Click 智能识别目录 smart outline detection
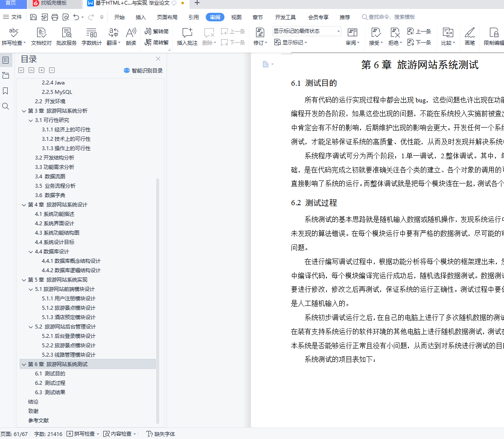Image resolution: width=504 pixels, height=439 pixels. tap(143, 70)
